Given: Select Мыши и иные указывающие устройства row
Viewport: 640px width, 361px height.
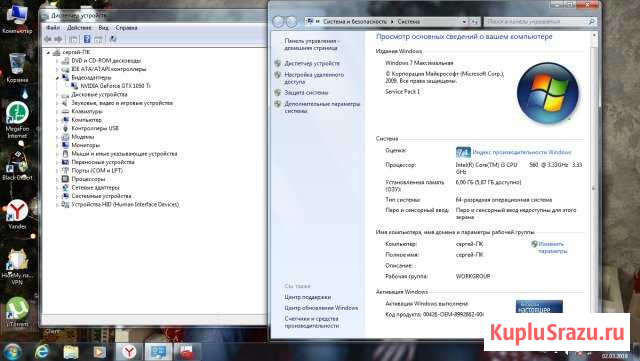Looking at the screenshot, I should click(124, 154).
